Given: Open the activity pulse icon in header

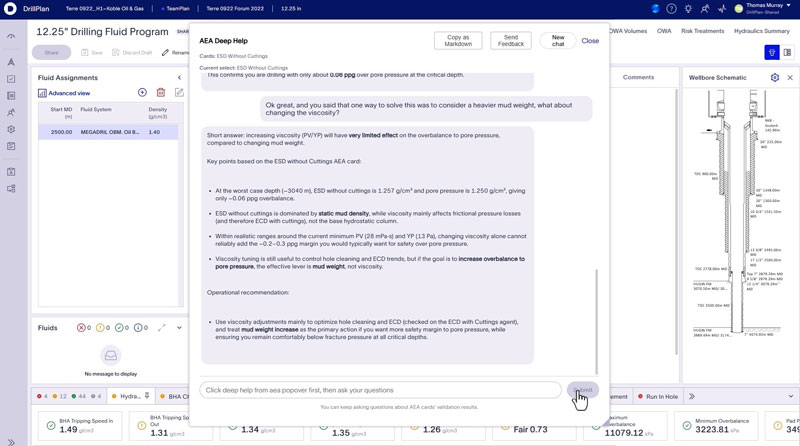Looking at the screenshot, I should point(721,9).
